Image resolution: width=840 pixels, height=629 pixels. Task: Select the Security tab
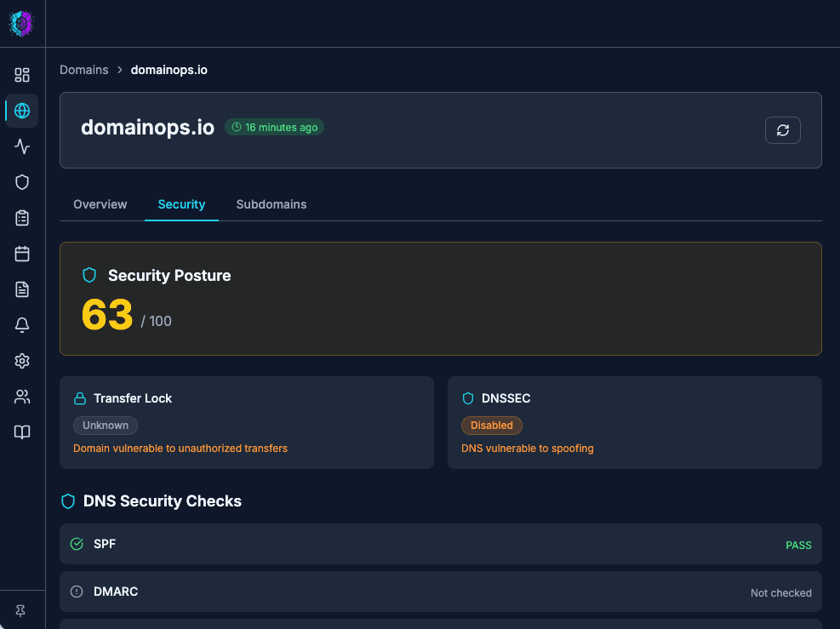coord(181,204)
